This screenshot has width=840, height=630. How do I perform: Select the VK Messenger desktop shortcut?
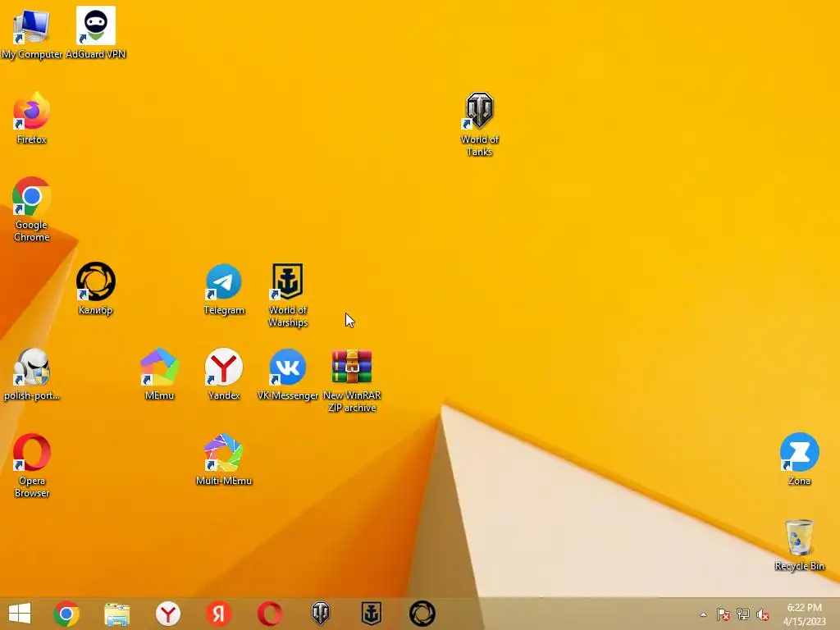288,374
